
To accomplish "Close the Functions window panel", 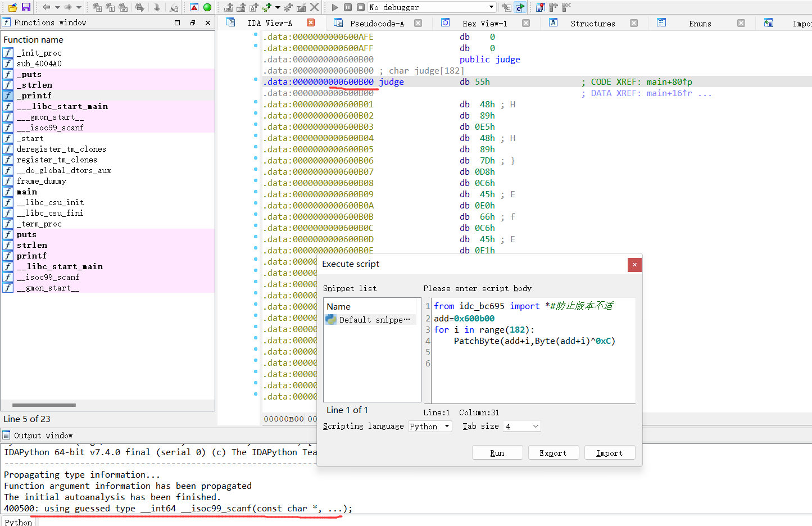I will coord(208,22).
